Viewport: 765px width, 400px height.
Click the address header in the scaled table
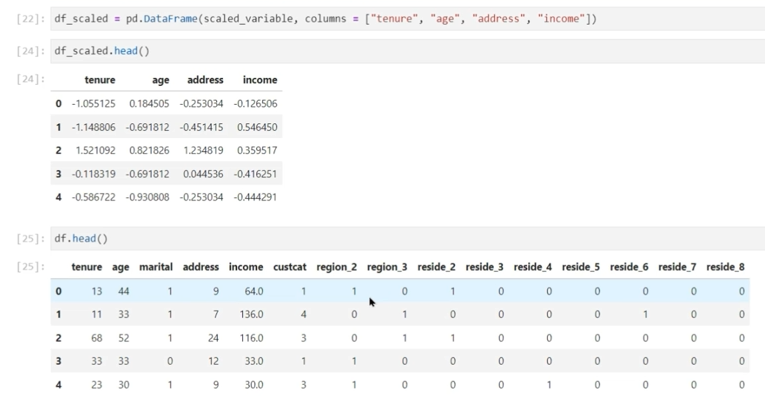[x=203, y=80]
